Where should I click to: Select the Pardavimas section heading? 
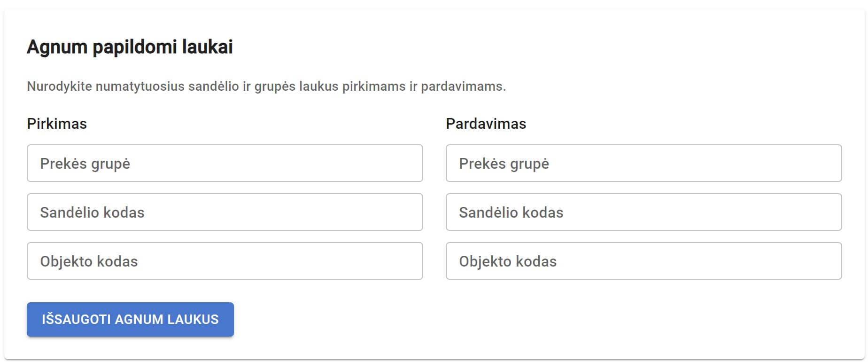[486, 124]
